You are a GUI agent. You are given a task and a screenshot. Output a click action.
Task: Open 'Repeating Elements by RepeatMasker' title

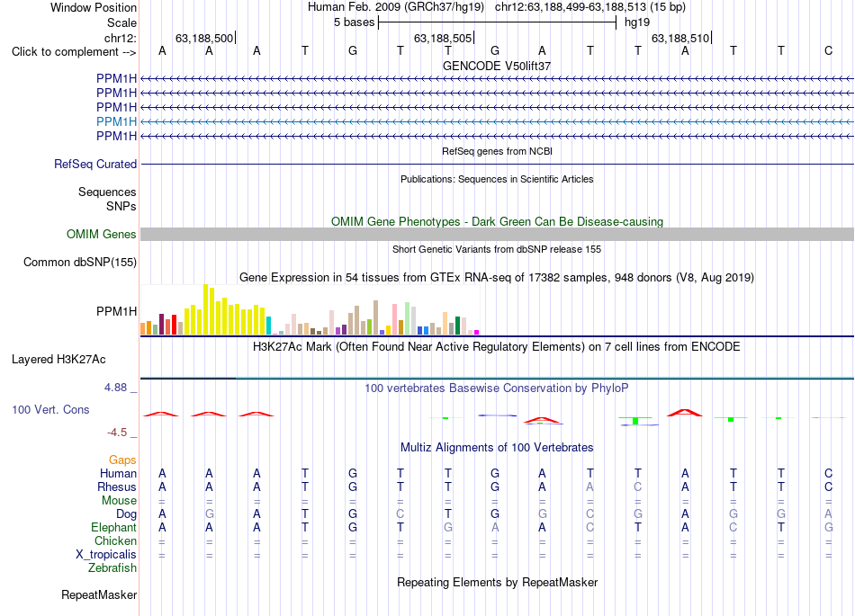pyautogui.click(x=497, y=583)
